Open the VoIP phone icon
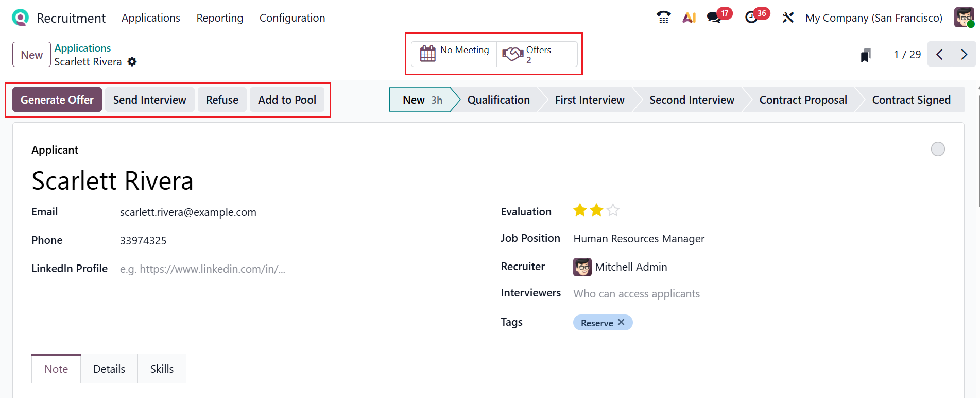 (663, 18)
